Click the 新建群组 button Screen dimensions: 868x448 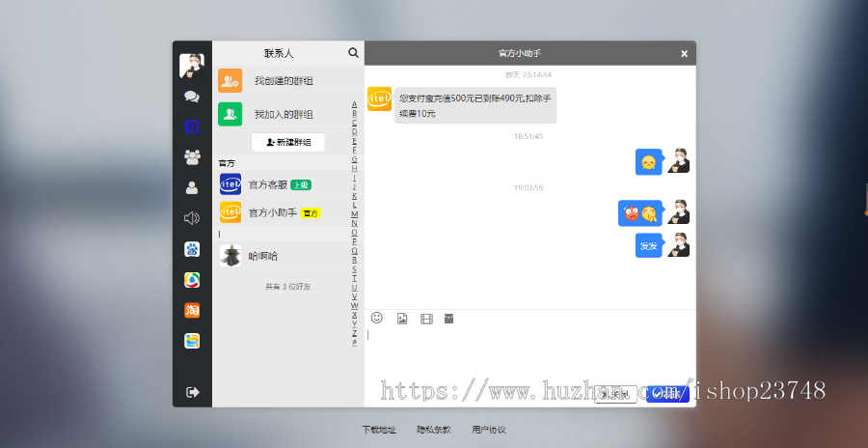[x=287, y=142]
